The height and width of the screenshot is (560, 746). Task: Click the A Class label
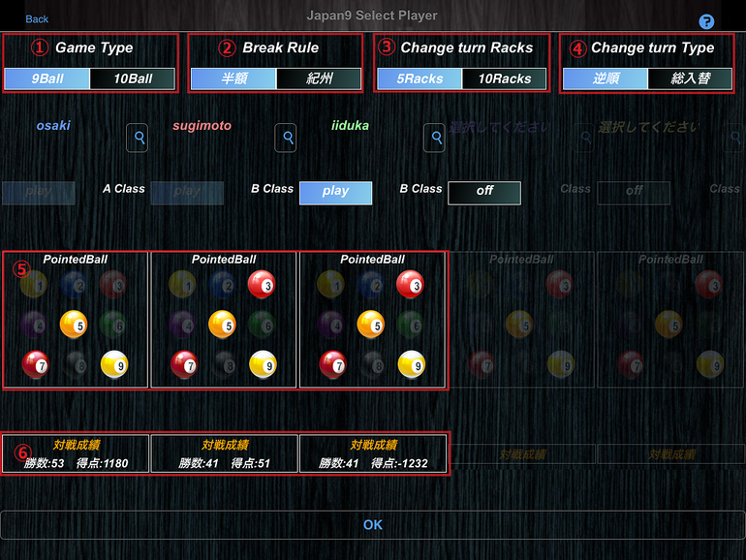(124, 189)
